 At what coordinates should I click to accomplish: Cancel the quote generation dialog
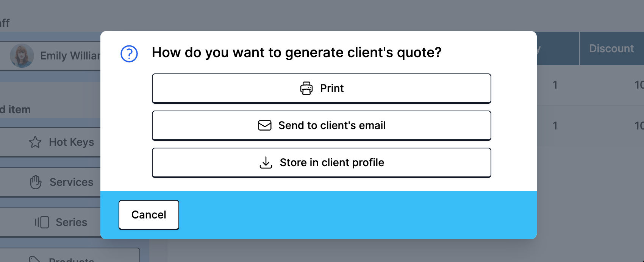(x=149, y=215)
